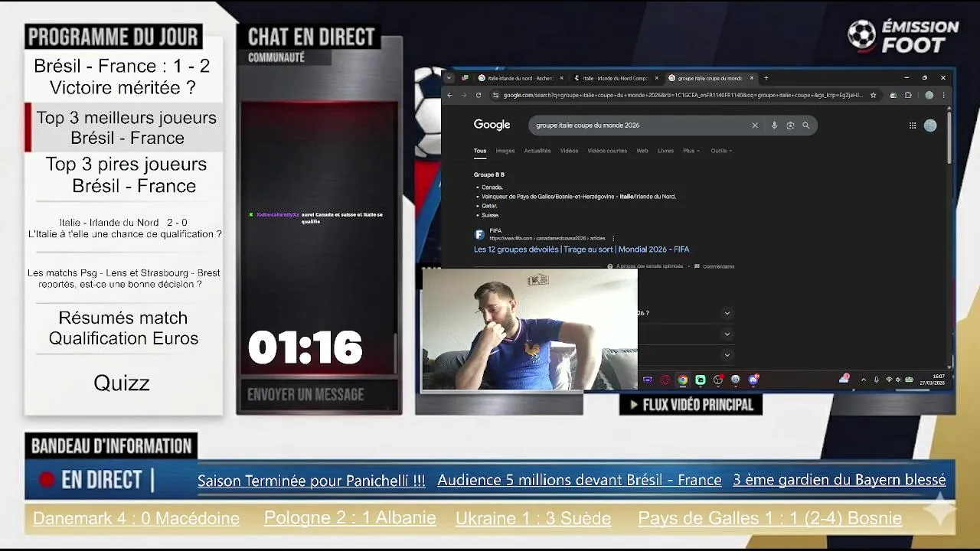This screenshot has width=980, height=551.
Task: Open the Discord icon in the taskbar
Action: click(x=753, y=380)
